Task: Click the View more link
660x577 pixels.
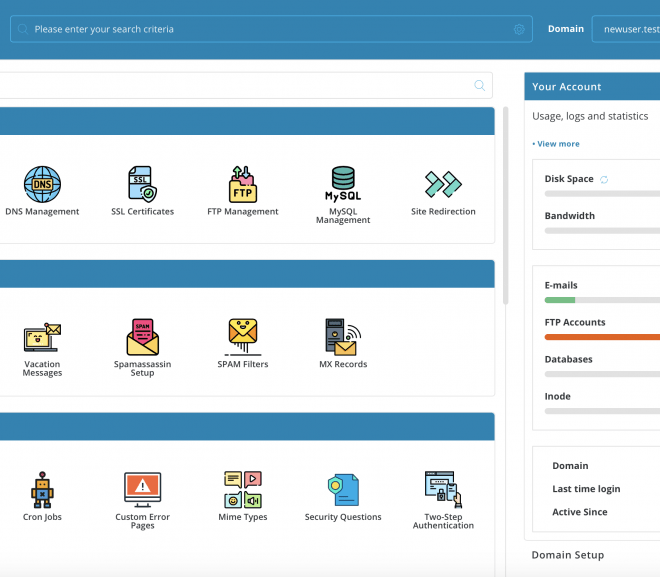Action: pos(556,144)
